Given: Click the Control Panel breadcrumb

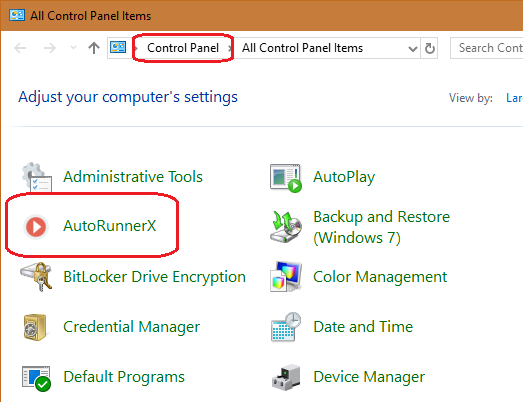Looking at the screenshot, I should (183, 48).
